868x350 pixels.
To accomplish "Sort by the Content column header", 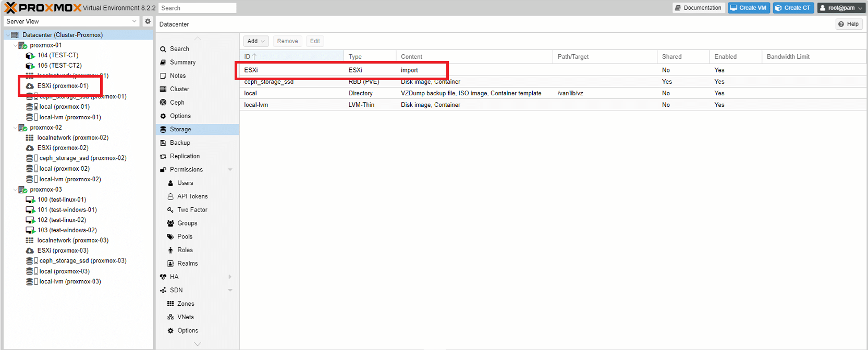I will click(x=474, y=57).
